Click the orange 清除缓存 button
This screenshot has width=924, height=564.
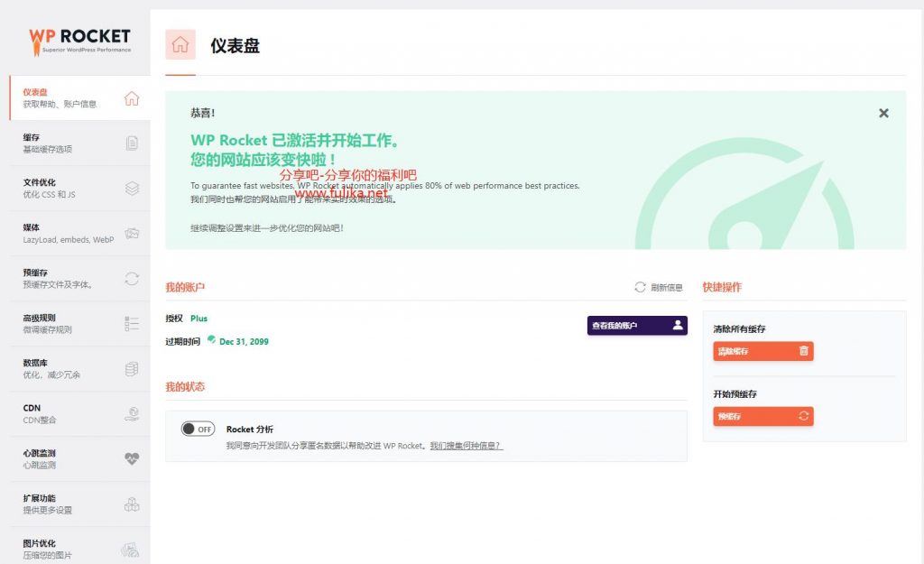pyautogui.click(x=763, y=351)
